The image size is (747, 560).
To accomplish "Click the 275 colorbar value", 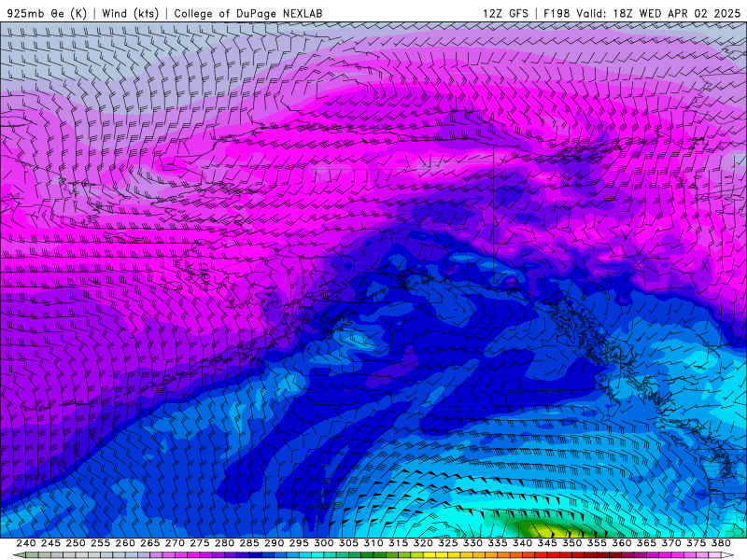I will 200,543.
